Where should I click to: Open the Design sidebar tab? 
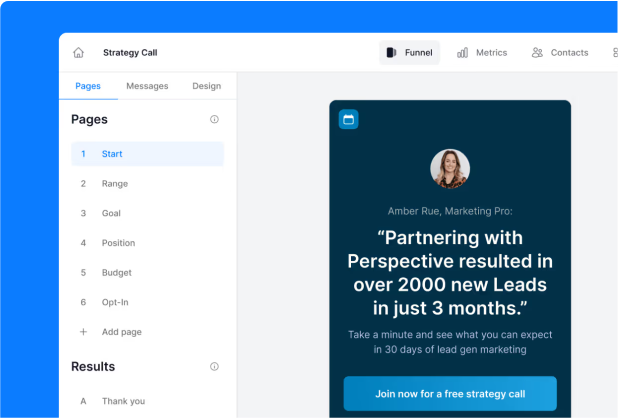207,86
